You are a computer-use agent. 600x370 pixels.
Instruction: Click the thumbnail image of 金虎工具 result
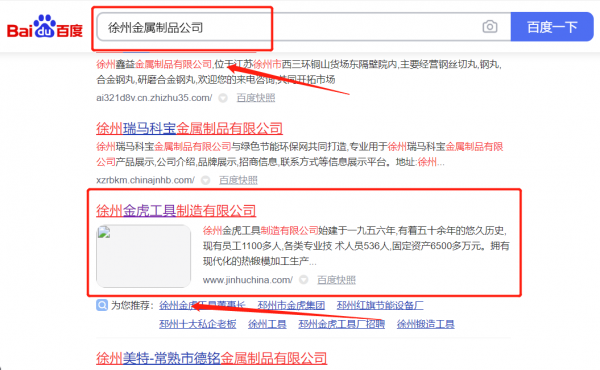[x=143, y=256]
